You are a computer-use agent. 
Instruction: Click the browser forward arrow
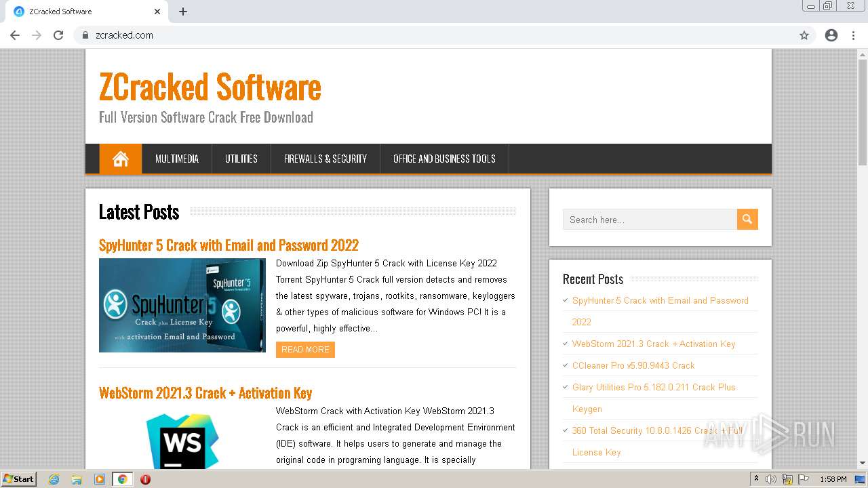point(37,35)
